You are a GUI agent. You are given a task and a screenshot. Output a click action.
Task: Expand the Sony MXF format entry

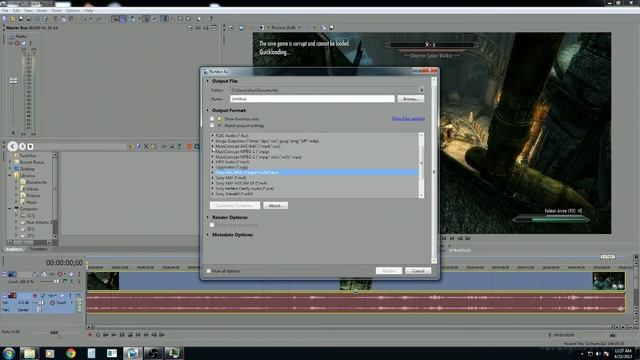tap(213, 178)
